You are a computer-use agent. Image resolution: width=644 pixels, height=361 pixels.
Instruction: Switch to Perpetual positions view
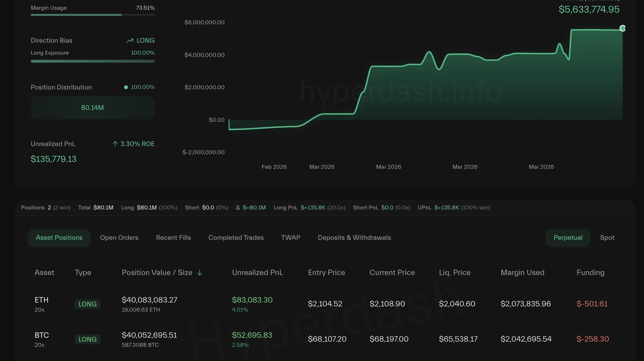[x=568, y=238]
